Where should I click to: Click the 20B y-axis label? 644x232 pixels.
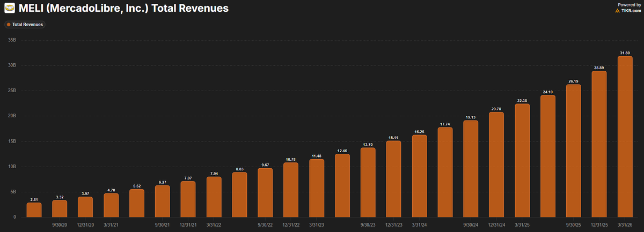[x=12, y=116]
